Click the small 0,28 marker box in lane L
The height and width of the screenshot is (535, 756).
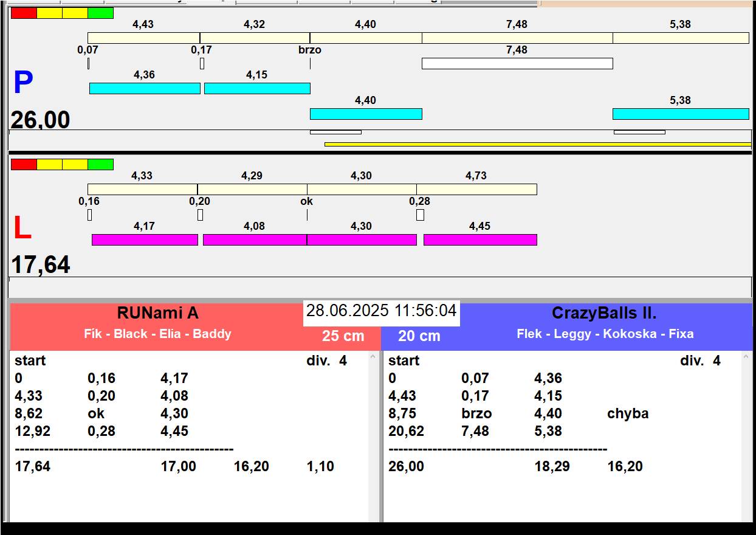(x=420, y=215)
